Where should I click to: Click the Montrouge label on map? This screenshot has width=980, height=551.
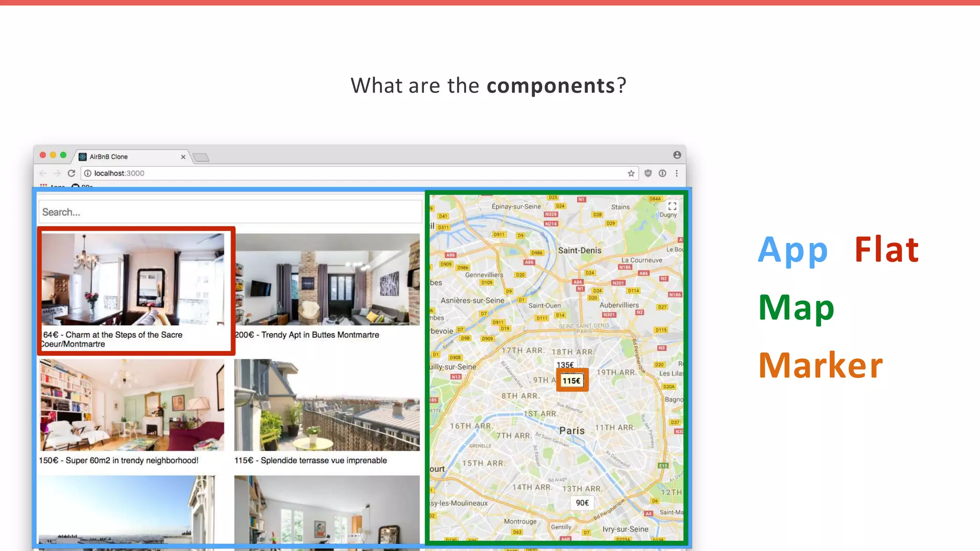tap(520, 521)
